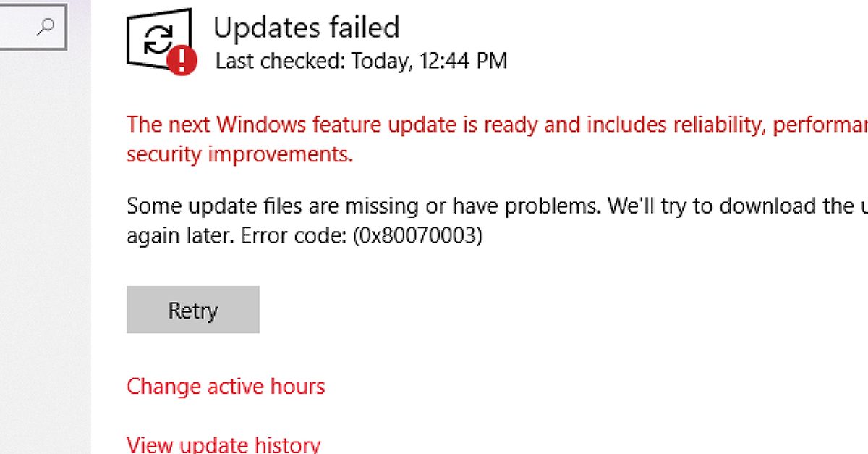868x454 pixels.
Task: Click the red error exclamation badge
Action: tap(182, 59)
